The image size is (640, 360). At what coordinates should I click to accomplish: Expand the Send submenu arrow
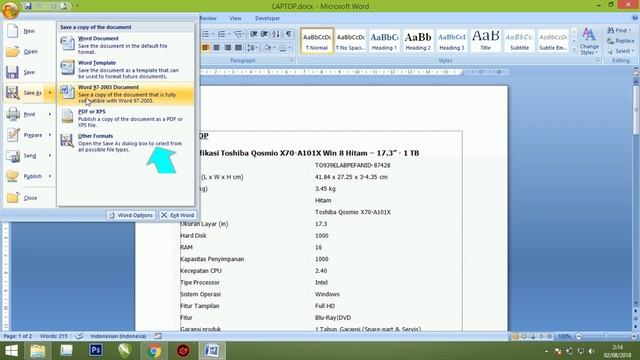point(50,156)
